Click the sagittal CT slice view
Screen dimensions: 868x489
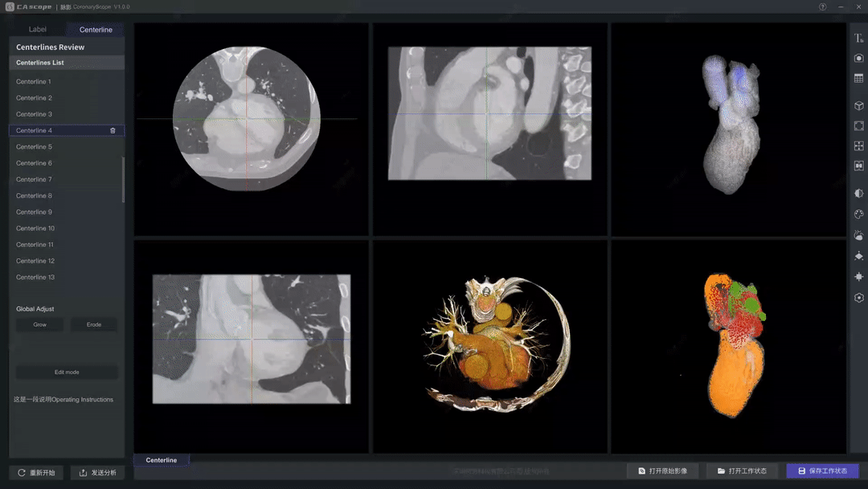tap(489, 113)
